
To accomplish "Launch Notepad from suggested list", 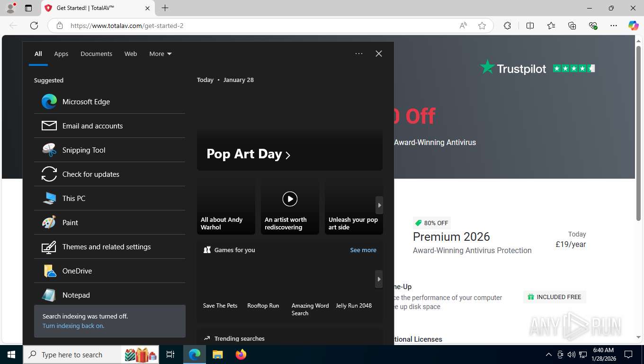I will pyautogui.click(x=109, y=295).
